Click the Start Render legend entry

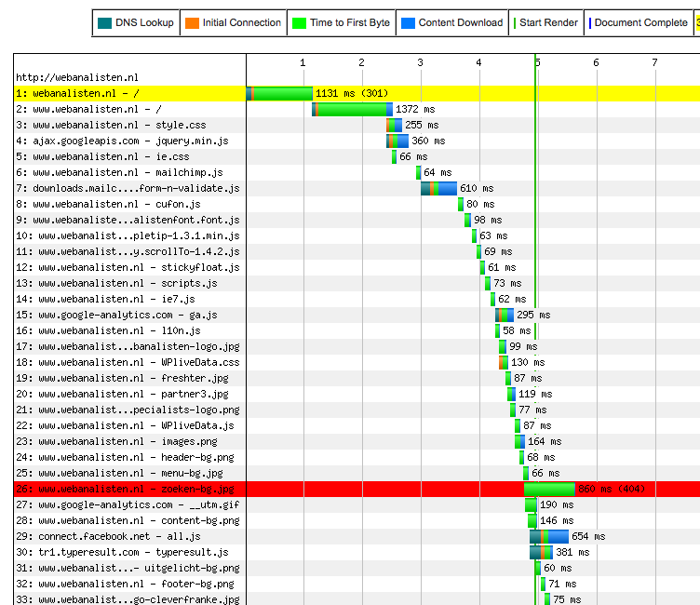(546, 23)
